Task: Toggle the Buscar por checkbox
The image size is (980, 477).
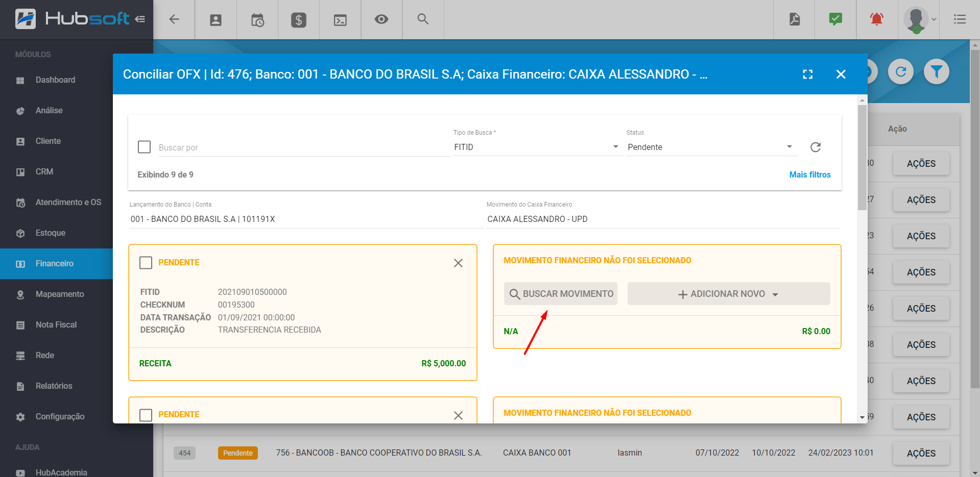Action: pos(145,147)
